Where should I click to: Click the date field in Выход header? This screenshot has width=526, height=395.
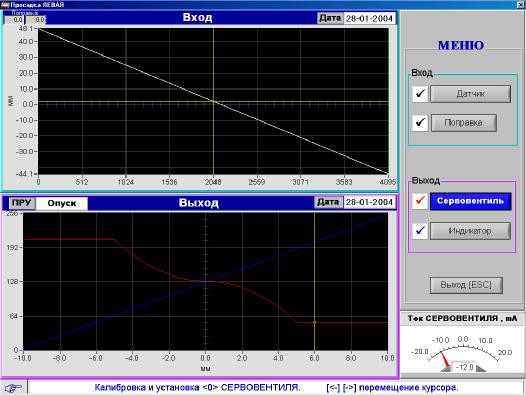click(369, 202)
